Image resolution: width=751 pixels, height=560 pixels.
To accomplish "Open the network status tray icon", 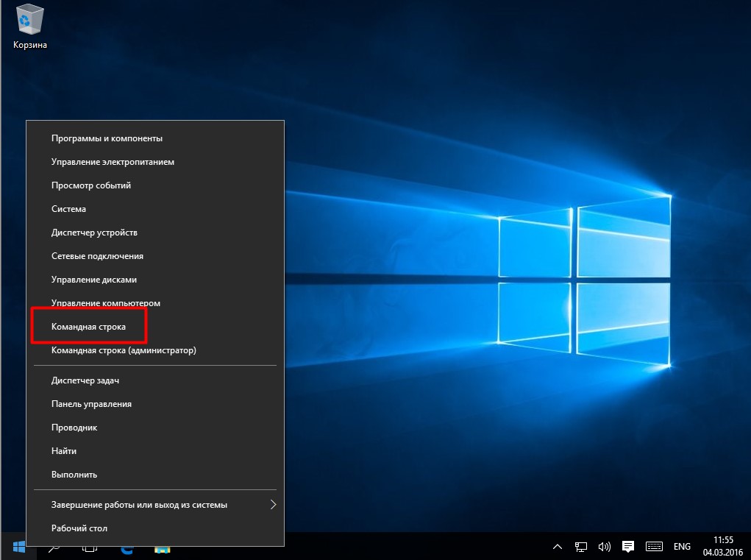I will coord(581,547).
